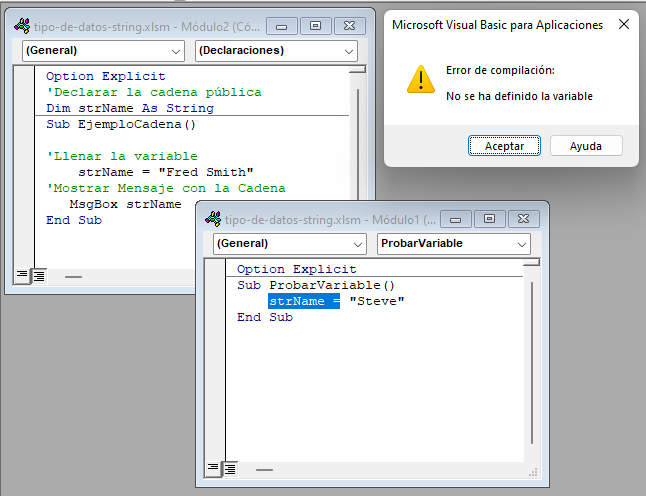Open the (General) dropdown in Módulo2 window

click(103, 51)
